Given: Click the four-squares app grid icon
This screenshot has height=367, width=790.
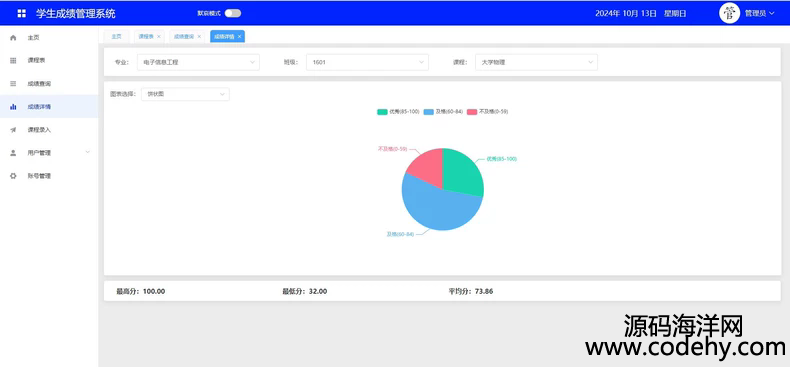Looking at the screenshot, I should (22, 14).
